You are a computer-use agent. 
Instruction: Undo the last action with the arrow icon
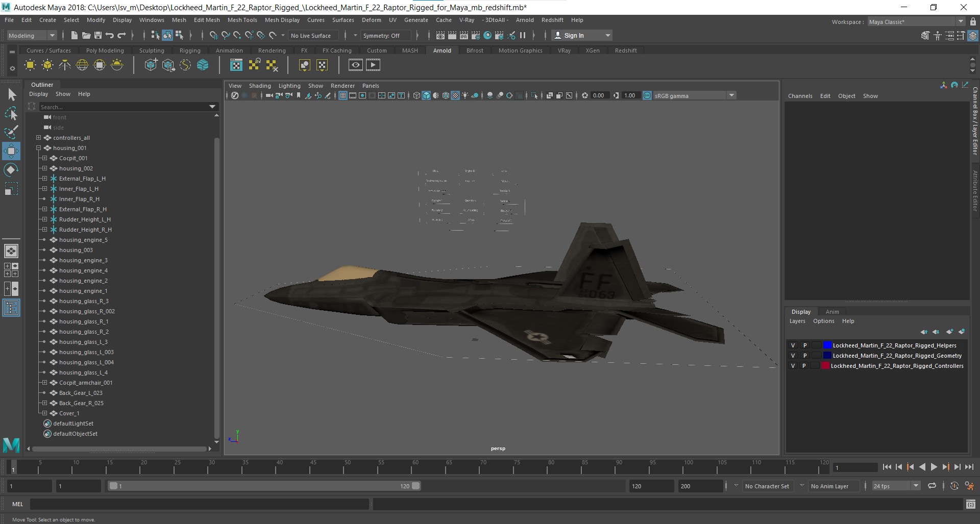click(x=109, y=35)
